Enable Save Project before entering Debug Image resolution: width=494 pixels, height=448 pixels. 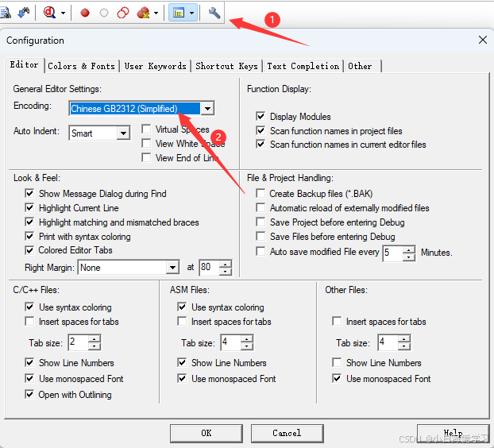[261, 222]
